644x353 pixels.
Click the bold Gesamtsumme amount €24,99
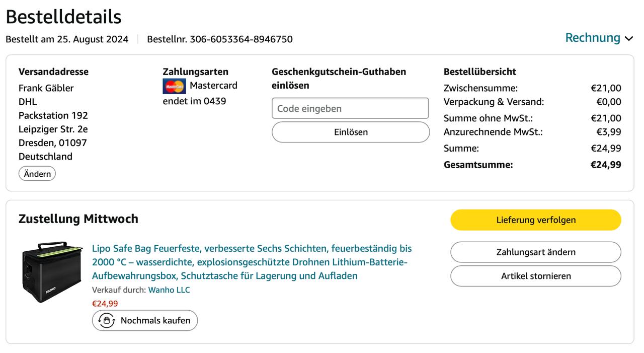point(606,165)
